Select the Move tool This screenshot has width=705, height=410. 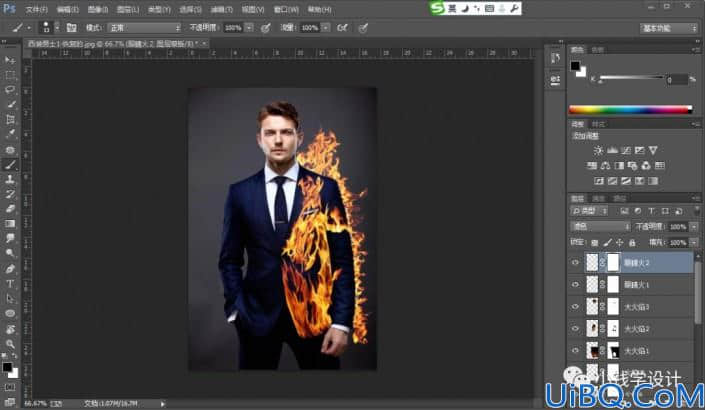click(10, 60)
